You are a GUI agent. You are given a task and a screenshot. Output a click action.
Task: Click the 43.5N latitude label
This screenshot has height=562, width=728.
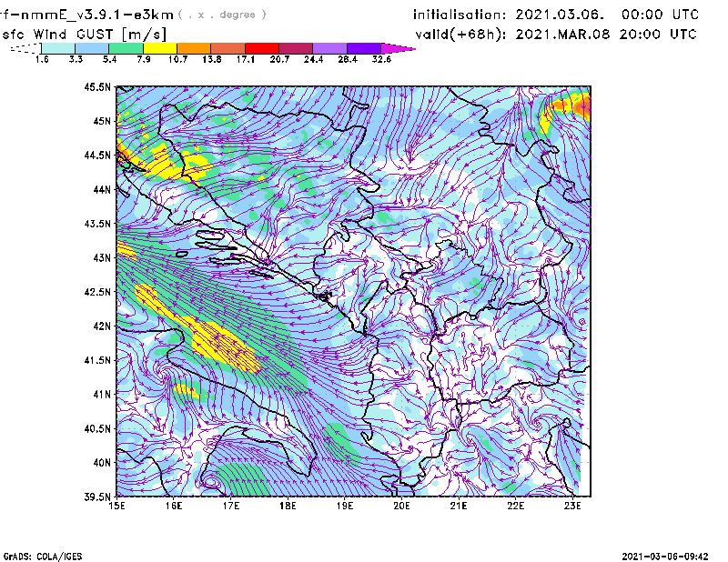[97, 223]
